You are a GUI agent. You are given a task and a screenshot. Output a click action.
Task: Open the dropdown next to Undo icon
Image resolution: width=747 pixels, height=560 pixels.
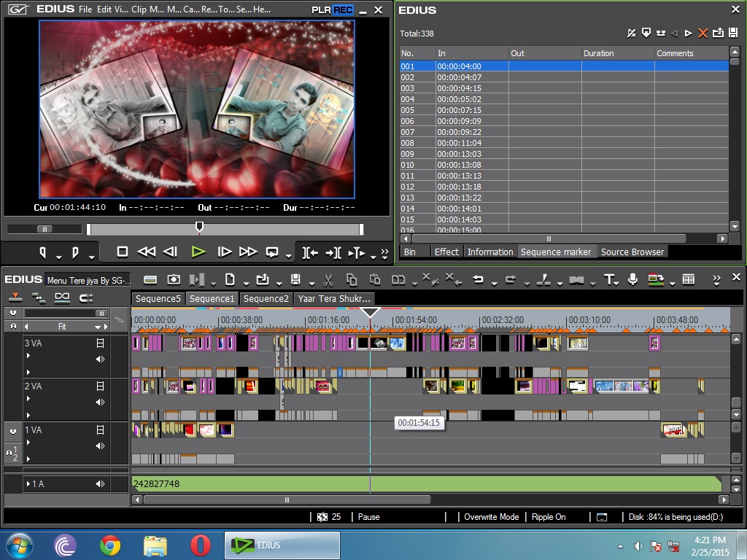click(x=495, y=284)
